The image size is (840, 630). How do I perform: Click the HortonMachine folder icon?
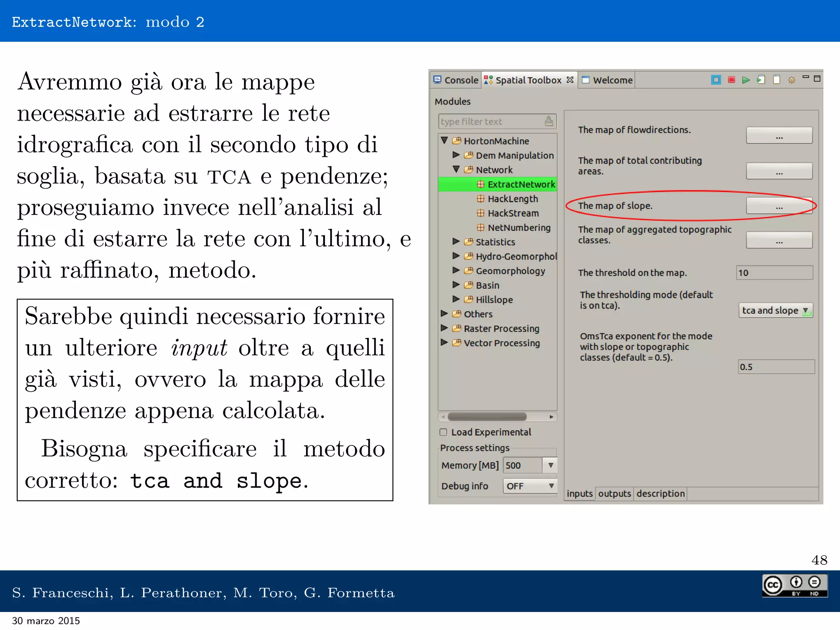[457, 141]
